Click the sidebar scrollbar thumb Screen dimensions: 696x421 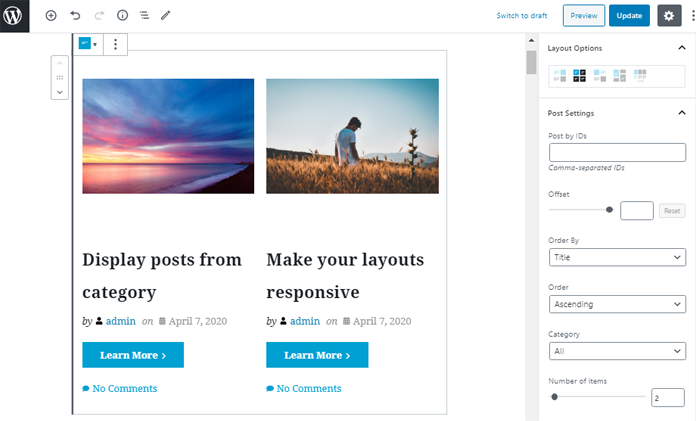click(531, 62)
